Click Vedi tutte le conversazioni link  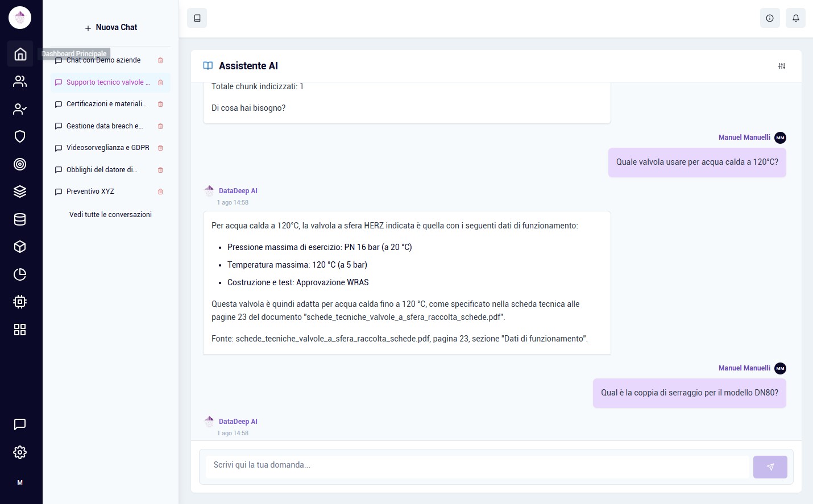[x=110, y=215]
